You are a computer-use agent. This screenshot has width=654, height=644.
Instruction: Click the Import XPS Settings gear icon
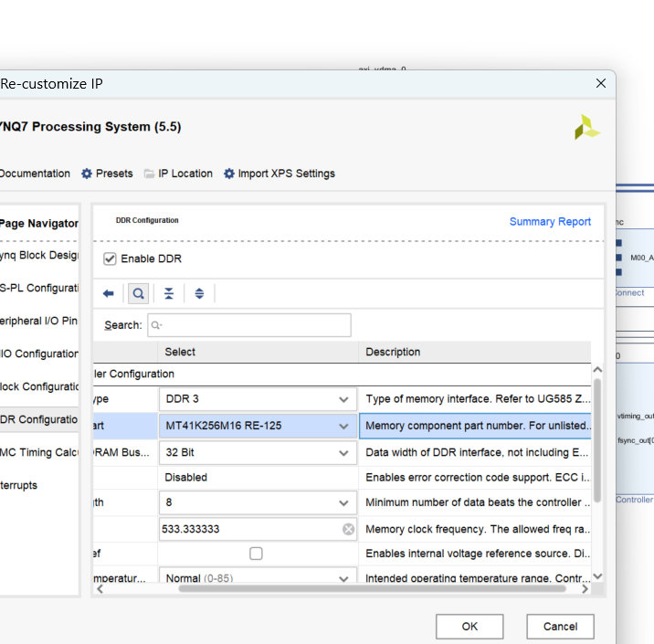[229, 174]
